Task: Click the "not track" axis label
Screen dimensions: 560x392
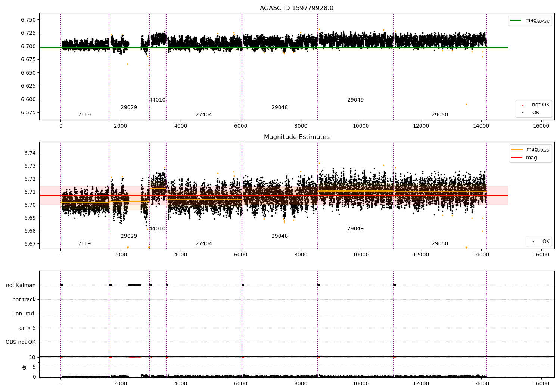Action: (24, 299)
